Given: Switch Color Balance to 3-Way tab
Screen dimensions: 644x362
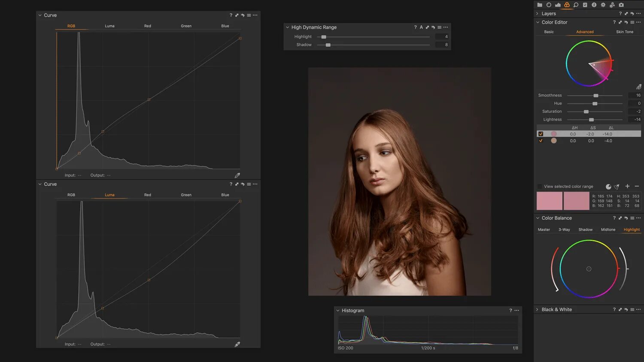Looking at the screenshot, I should click(x=564, y=229).
